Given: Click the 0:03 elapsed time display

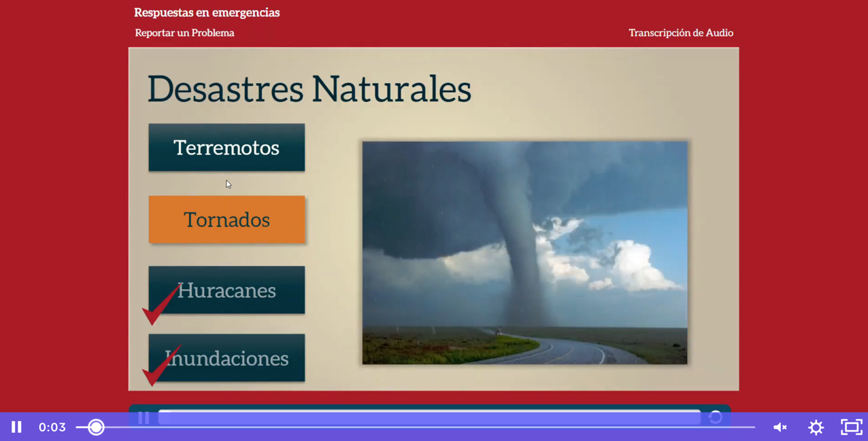Looking at the screenshot, I should [x=52, y=427].
